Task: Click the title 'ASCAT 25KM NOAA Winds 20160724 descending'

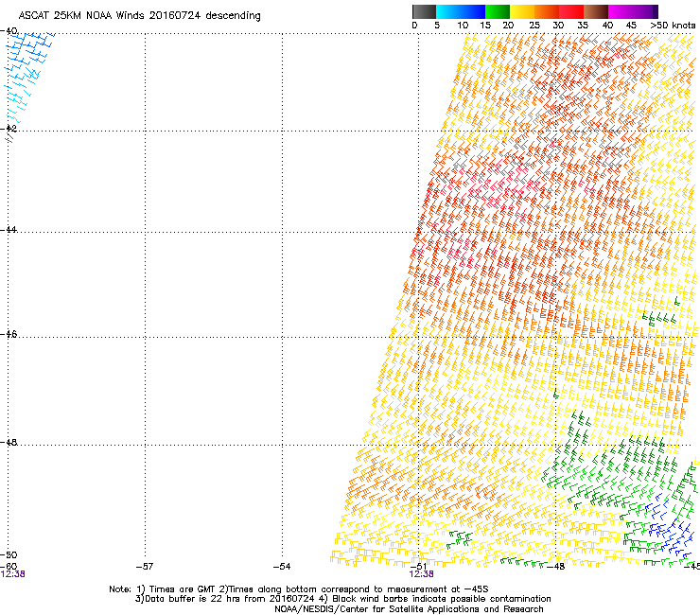Action: (x=139, y=16)
